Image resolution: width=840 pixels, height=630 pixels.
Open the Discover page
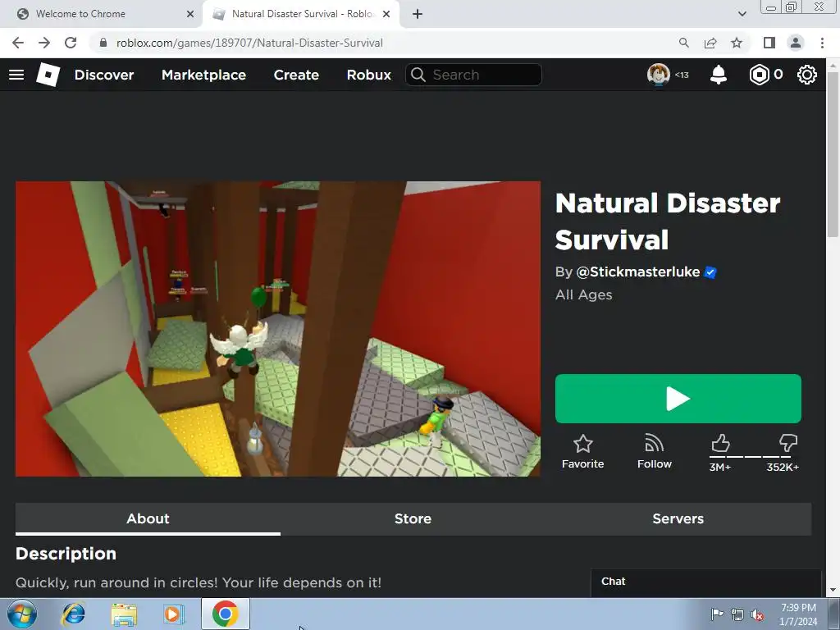(x=104, y=75)
